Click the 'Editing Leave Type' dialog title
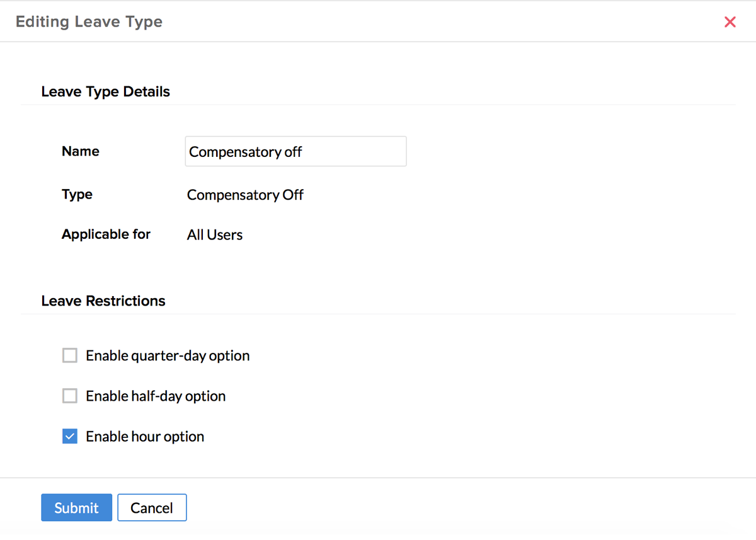 89,22
